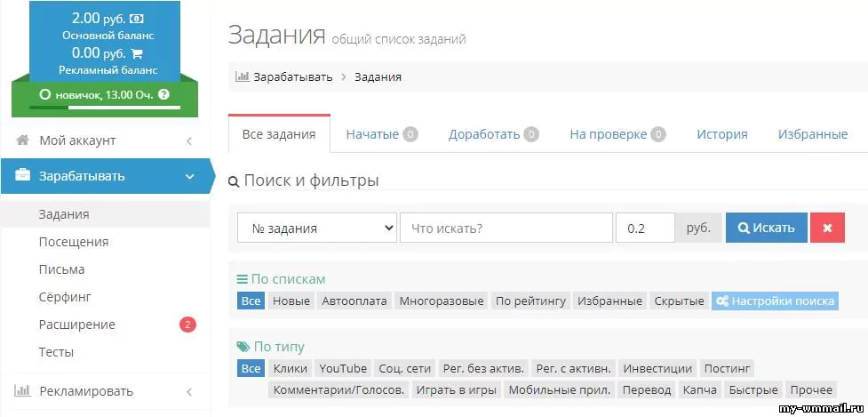Click the briefcase icon beside Зарабатывать
The image size is (868, 417).
pos(23,176)
